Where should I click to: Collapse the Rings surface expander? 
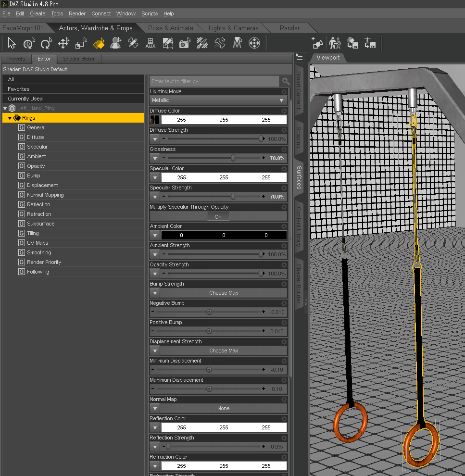[x=10, y=118]
